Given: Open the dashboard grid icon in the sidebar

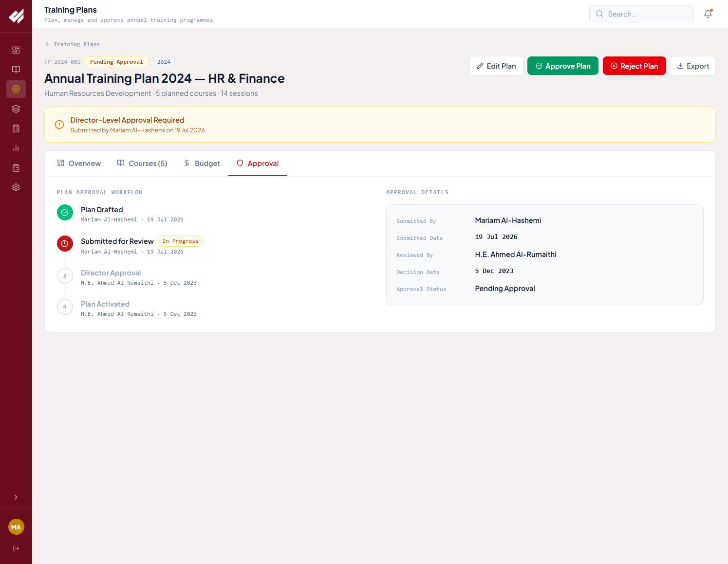Looking at the screenshot, I should (16, 50).
